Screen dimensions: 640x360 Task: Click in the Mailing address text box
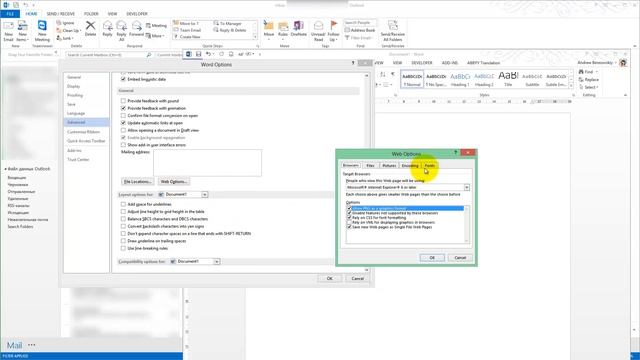click(207, 163)
